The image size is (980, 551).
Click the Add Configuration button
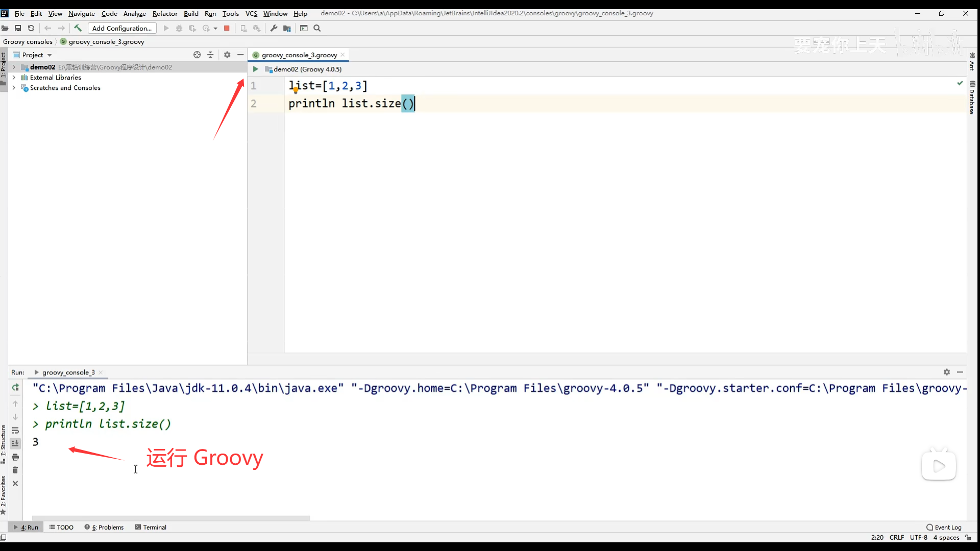122,28
